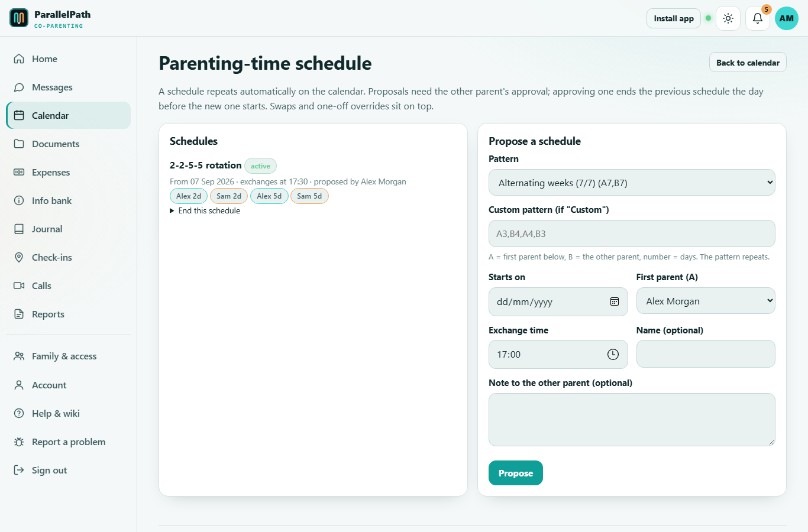Click the Install app button
808x532 pixels.
(x=674, y=18)
